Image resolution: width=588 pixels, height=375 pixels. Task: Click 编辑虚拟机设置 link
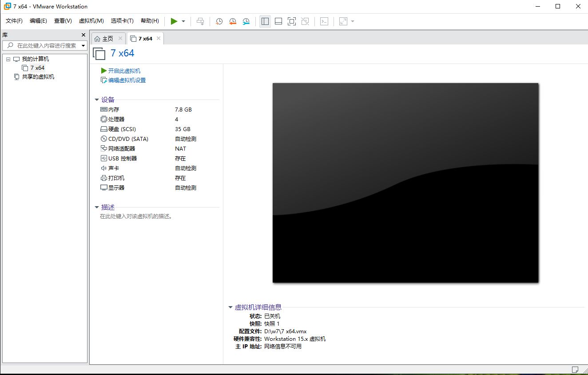127,80
